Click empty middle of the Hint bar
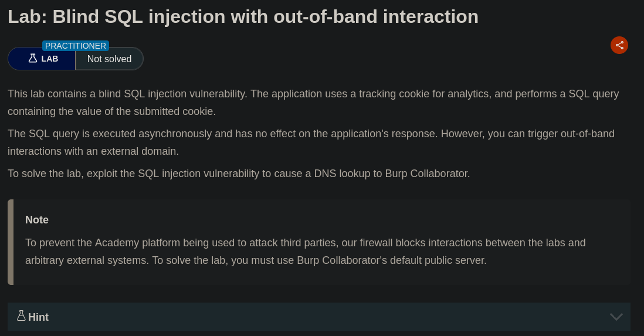This screenshot has height=336, width=644. [317, 317]
